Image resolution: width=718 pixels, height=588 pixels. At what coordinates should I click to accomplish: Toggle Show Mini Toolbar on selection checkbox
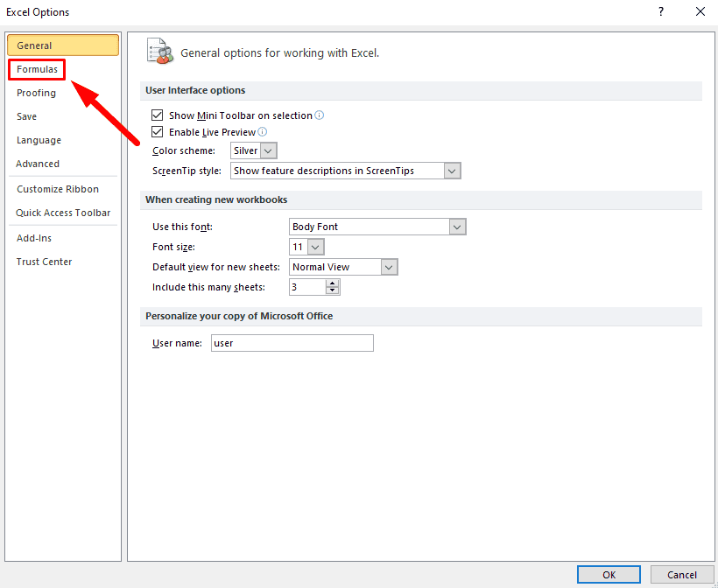click(x=157, y=115)
